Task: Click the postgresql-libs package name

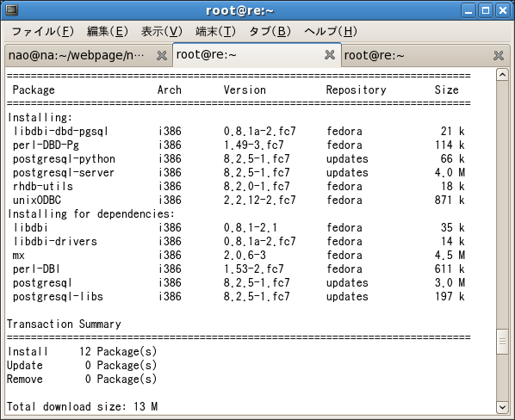Action: [x=58, y=297]
